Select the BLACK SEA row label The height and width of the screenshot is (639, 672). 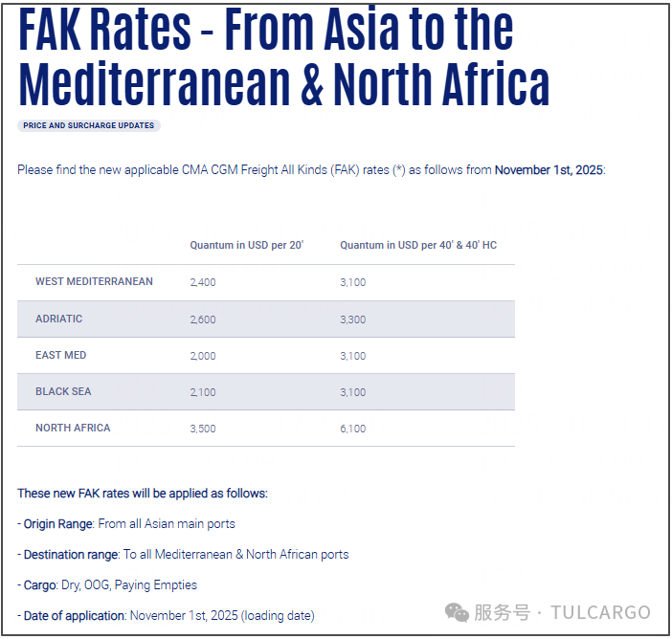point(64,391)
